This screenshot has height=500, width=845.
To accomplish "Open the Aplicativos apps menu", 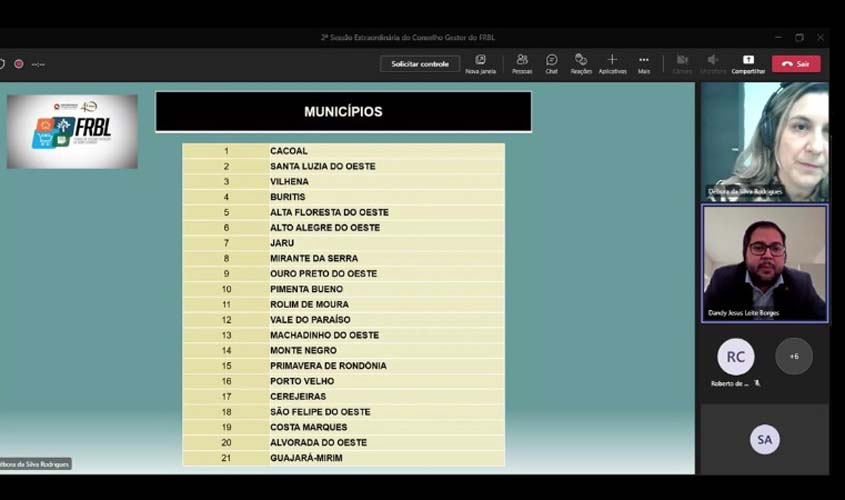I will click(x=612, y=64).
